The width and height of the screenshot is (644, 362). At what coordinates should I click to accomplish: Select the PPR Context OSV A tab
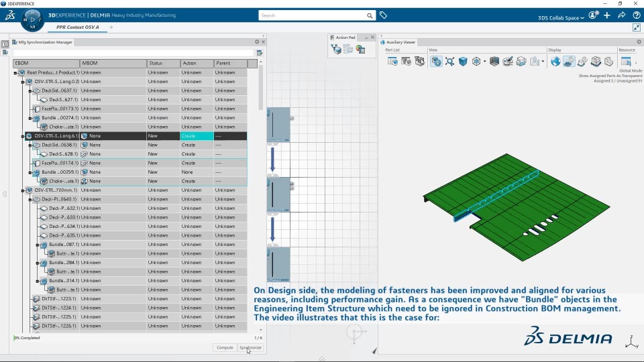click(78, 27)
